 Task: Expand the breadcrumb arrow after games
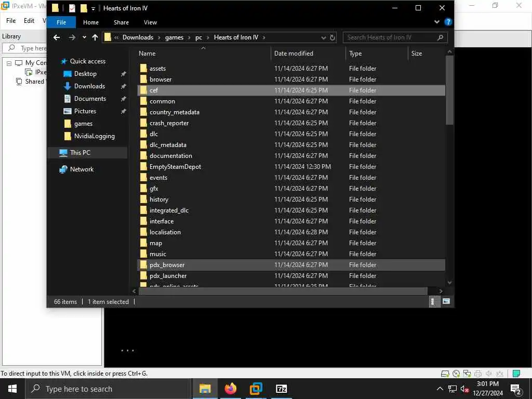click(x=189, y=37)
